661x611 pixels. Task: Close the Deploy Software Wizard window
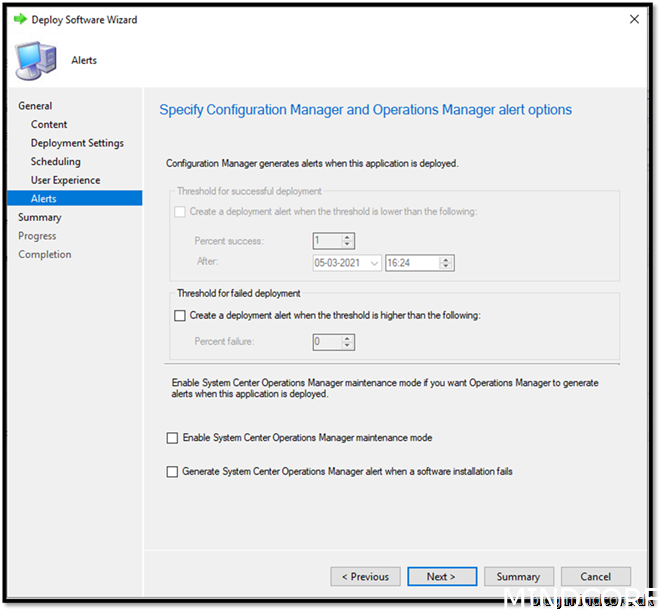click(633, 19)
